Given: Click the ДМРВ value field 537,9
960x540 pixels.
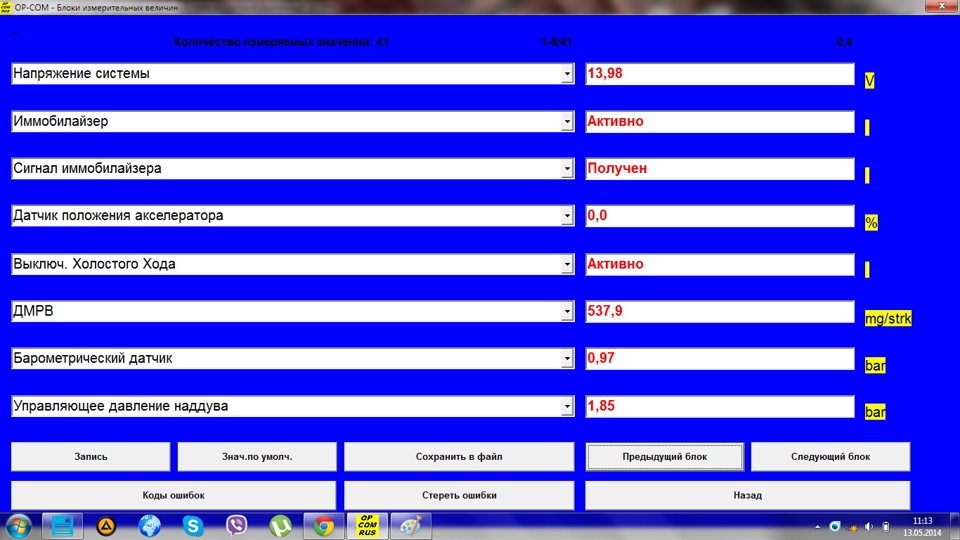Looking at the screenshot, I should [720, 311].
